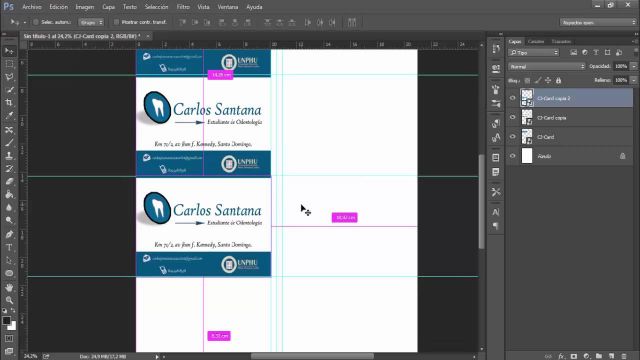Toggle the lock all layer button

(558, 80)
